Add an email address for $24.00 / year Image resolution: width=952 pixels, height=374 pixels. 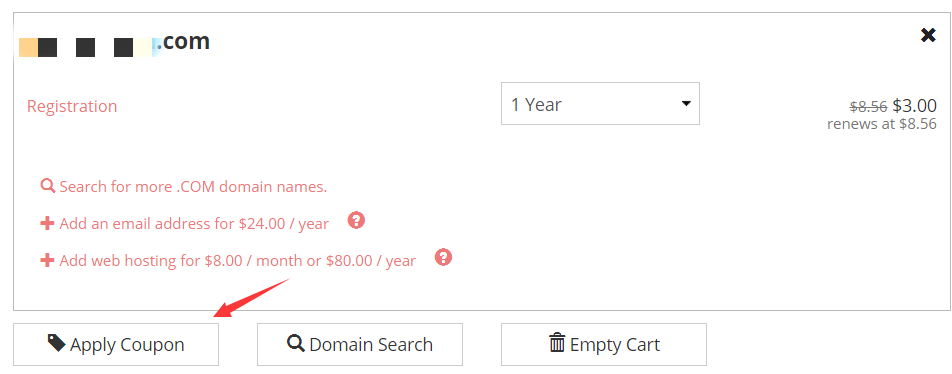pos(194,224)
